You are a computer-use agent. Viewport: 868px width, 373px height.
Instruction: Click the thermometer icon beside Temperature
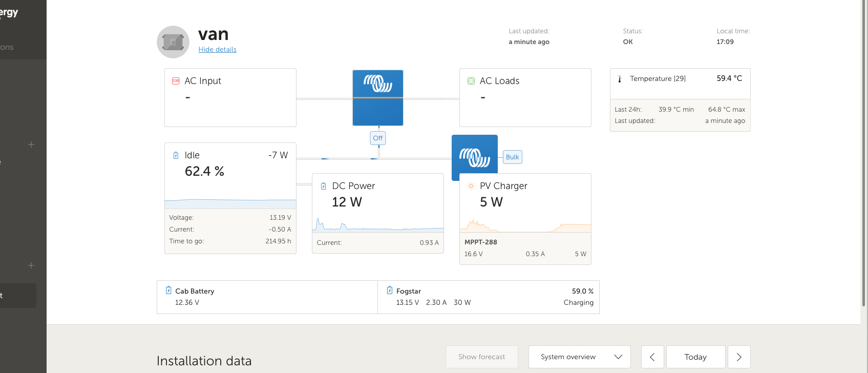coord(620,79)
